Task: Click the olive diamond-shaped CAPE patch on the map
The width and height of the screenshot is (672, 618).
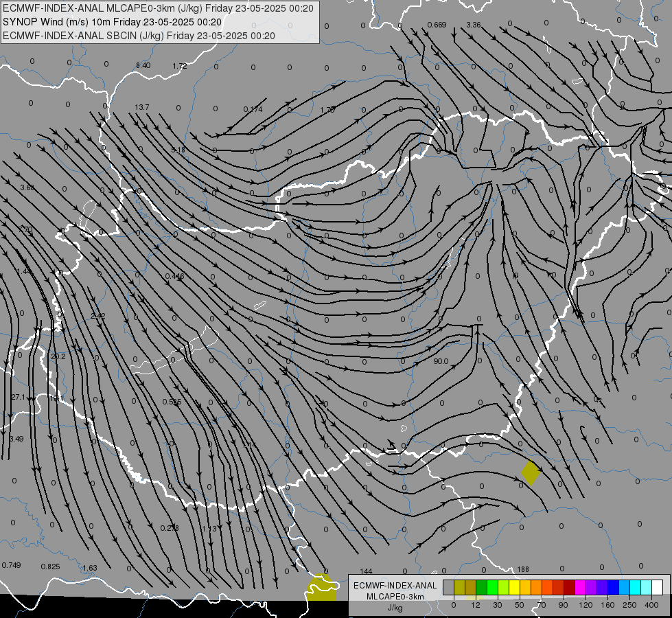Action: click(x=531, y=472)
